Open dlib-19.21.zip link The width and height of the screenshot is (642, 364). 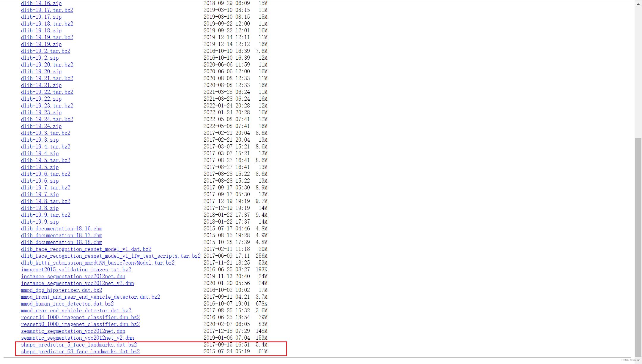click(x=41, y=85)
